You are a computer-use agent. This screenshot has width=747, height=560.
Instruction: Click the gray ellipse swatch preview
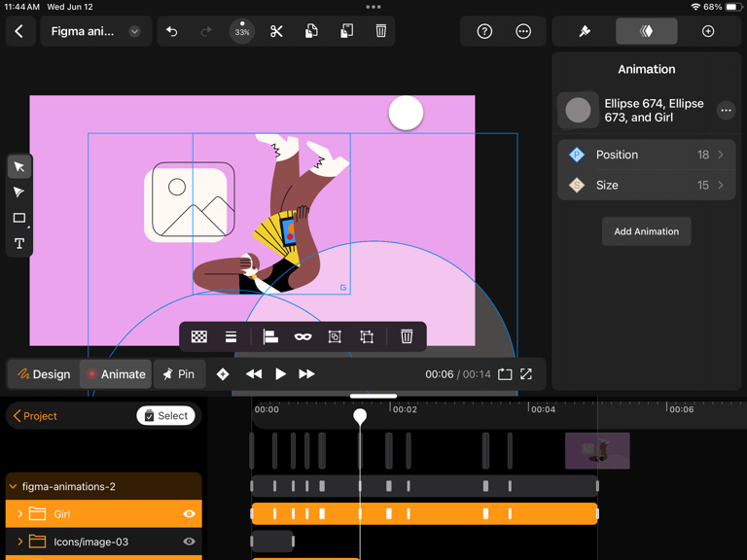[x=578, y=110]
